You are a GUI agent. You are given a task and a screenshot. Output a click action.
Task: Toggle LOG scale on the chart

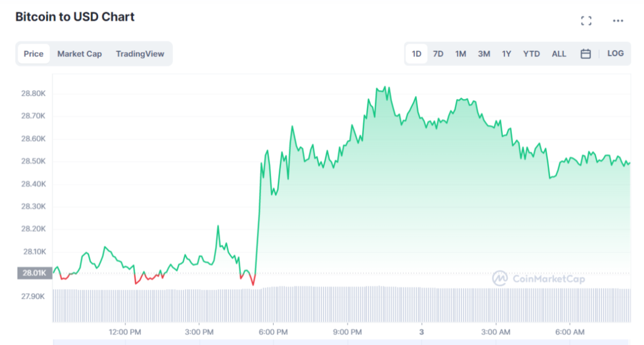(x=616, y=54)
